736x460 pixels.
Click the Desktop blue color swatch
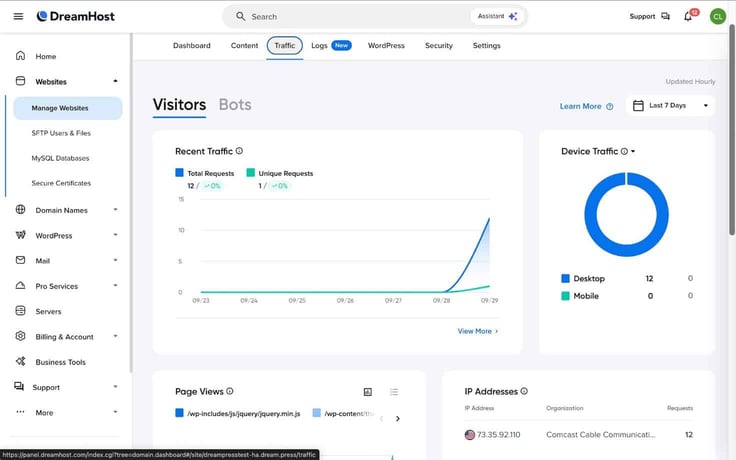pos(565,278)
